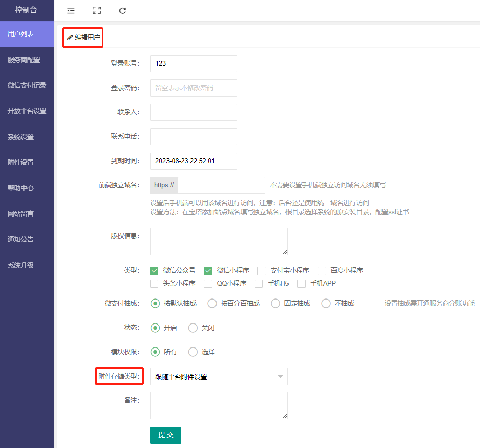480x448 pixels.
Task: Click the 登录密码 input field
Action: tap(194, 88)
